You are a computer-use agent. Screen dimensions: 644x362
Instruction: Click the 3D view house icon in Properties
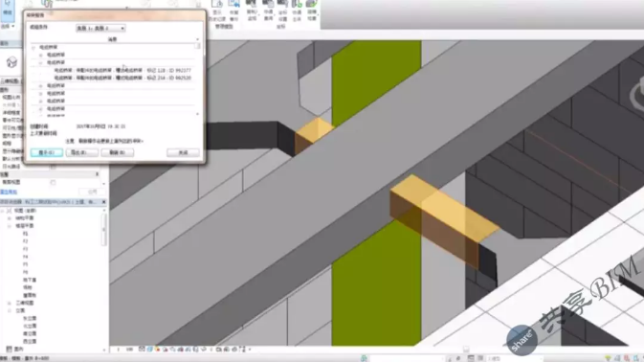tap(11, 62)
